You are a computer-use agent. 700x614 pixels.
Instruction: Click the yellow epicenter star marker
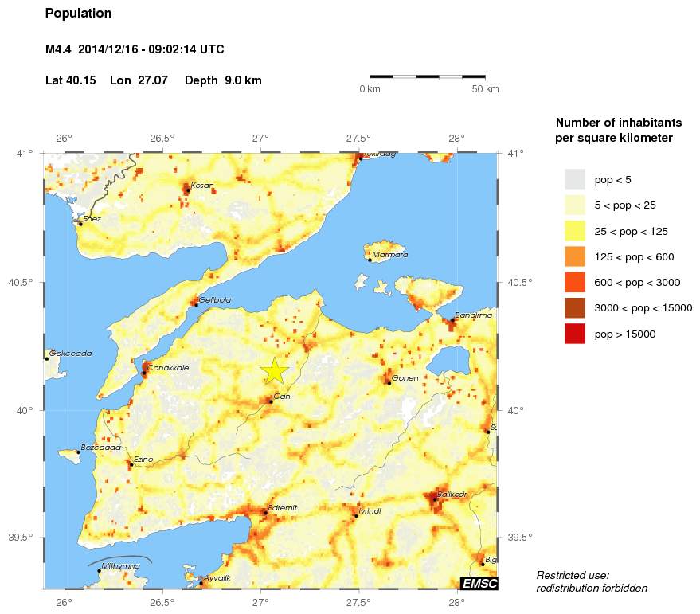click(274, 371)
